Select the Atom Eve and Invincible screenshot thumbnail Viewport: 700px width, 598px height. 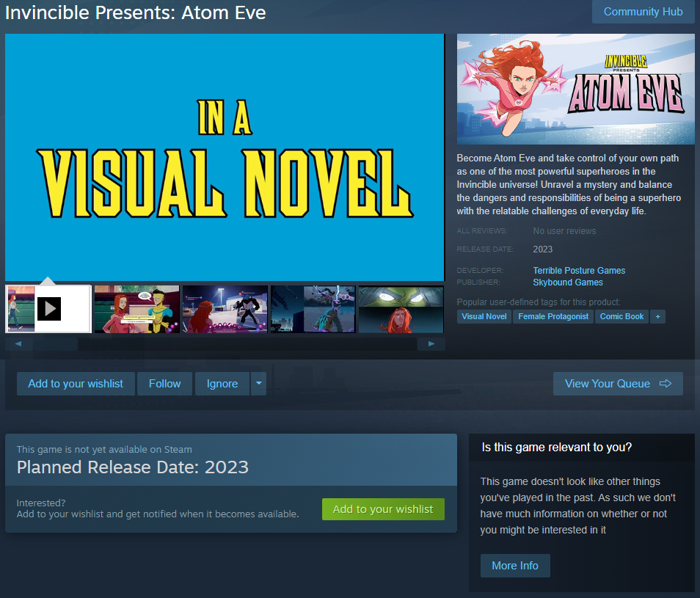point(136,309)
